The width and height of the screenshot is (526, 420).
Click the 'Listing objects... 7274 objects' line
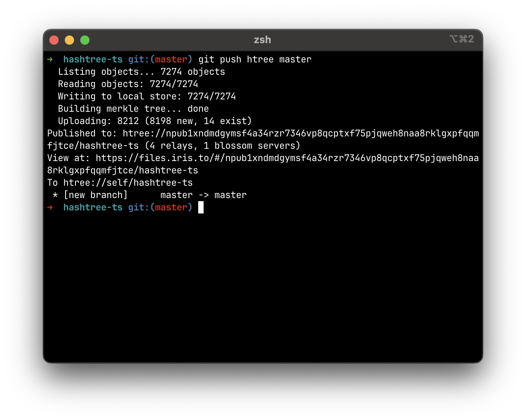click(x=142, y=72)
